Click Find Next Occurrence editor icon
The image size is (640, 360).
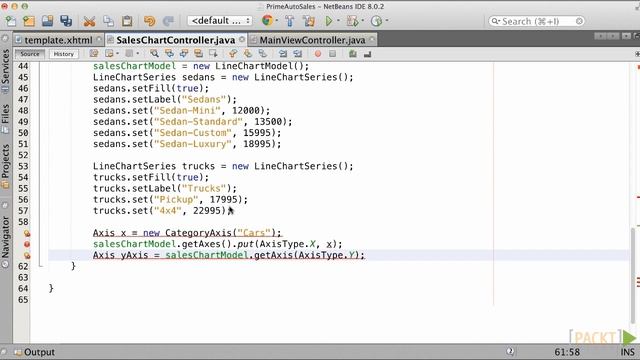click(184, 53)
